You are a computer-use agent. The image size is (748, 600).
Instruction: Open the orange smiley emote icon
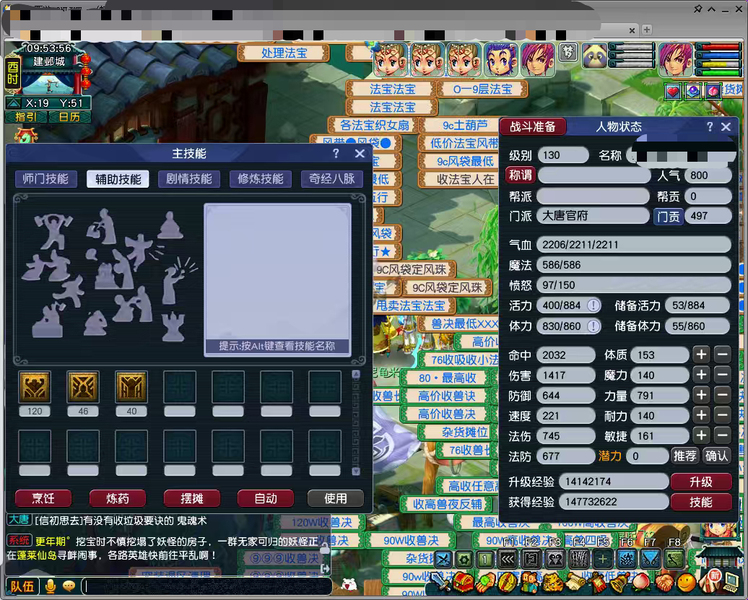click(x=686, y=583)
